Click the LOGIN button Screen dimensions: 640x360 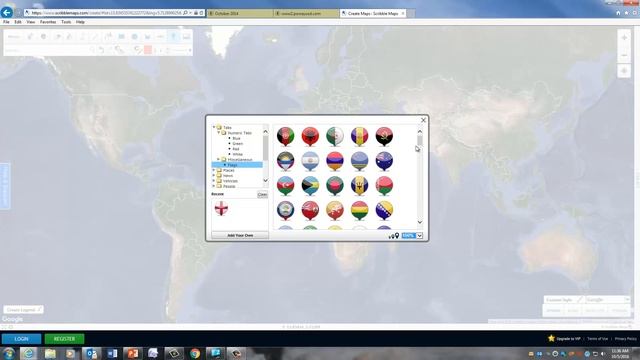(x=21, y=339)
